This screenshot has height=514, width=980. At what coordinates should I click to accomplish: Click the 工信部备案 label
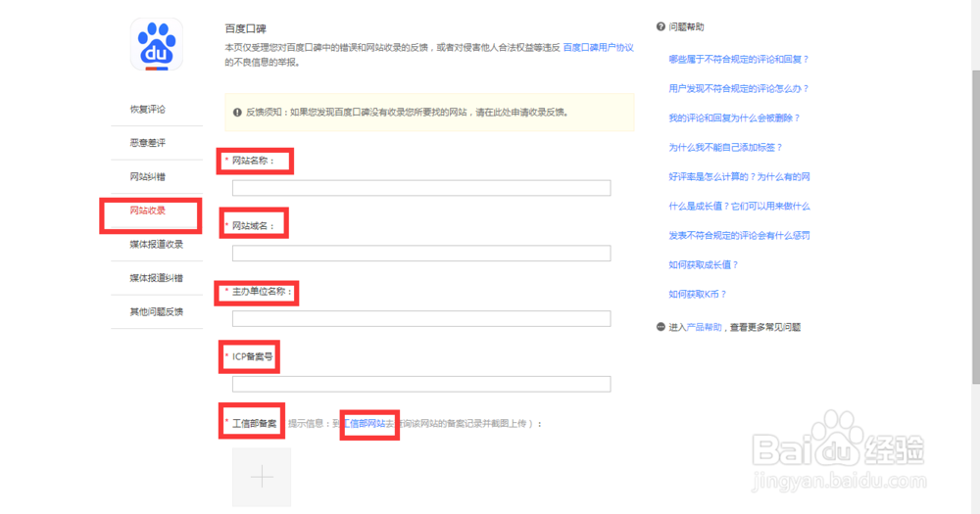tap(255, 424)
